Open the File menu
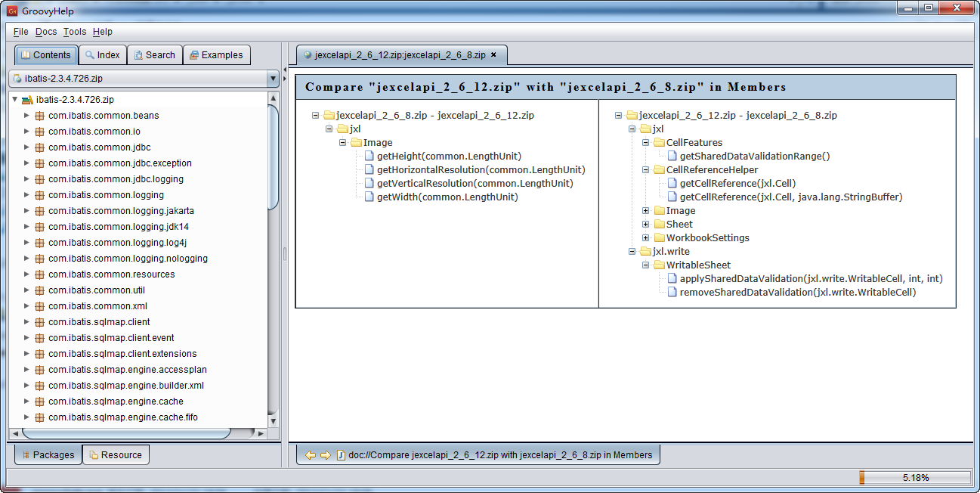980x493 pixels. point(21,32)
